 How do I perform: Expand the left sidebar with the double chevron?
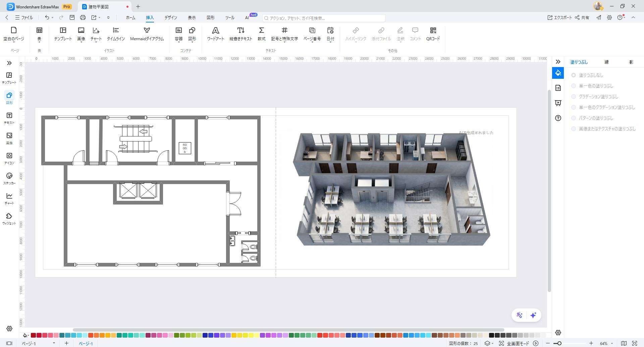point(9,63)
